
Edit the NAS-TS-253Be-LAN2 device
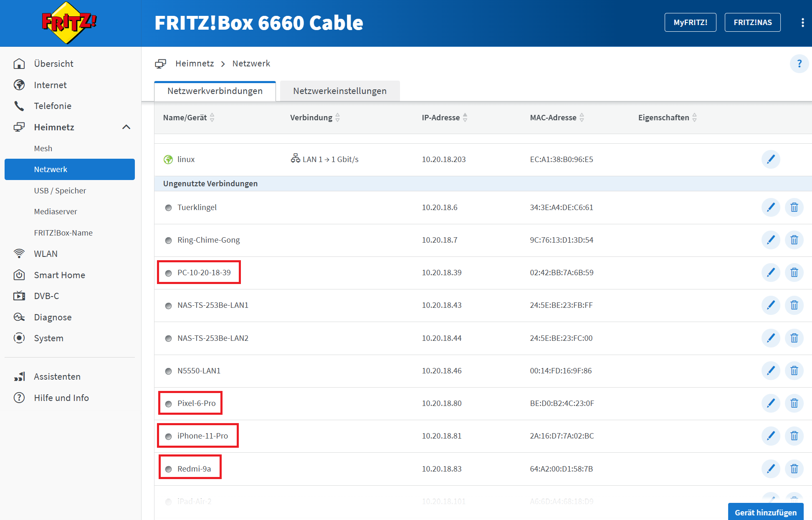point(771,338)
